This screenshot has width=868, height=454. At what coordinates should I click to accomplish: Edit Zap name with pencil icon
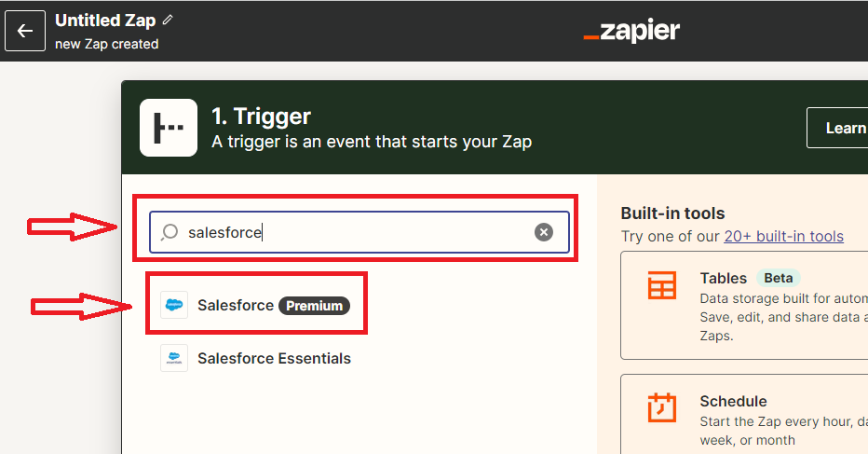coord(168,21)
